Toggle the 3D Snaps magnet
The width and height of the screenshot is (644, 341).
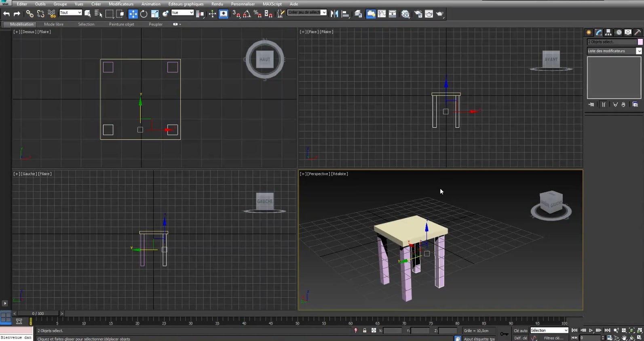pos(236,14)
